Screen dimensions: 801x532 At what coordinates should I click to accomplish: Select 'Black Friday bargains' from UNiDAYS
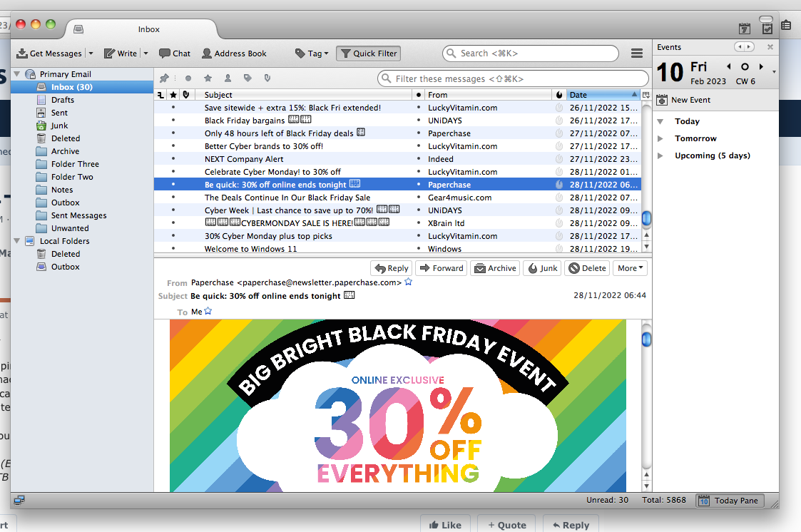click(397, 121)
